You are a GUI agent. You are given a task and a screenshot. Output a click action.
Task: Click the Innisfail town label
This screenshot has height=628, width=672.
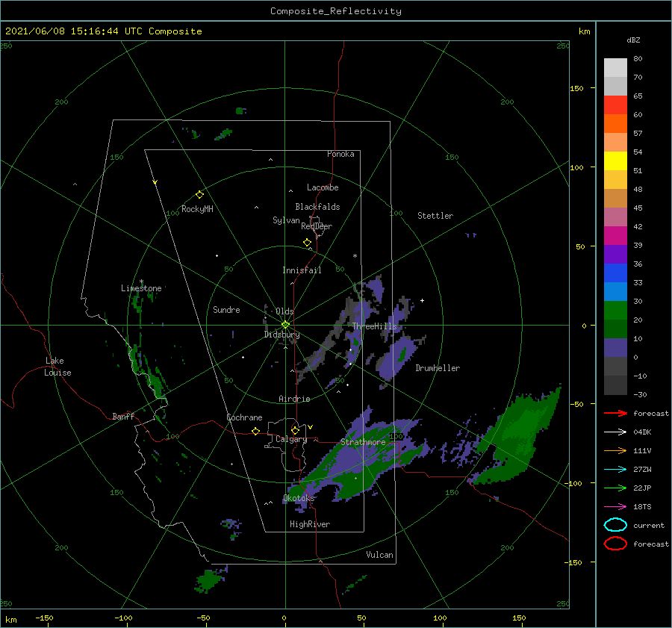tap(302, 270)
